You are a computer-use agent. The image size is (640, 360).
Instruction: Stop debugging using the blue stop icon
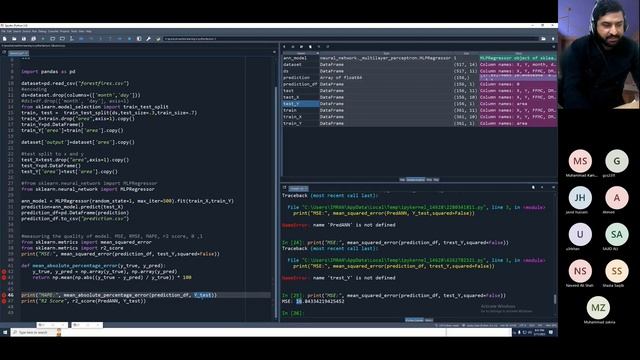[x=129, y=39]
